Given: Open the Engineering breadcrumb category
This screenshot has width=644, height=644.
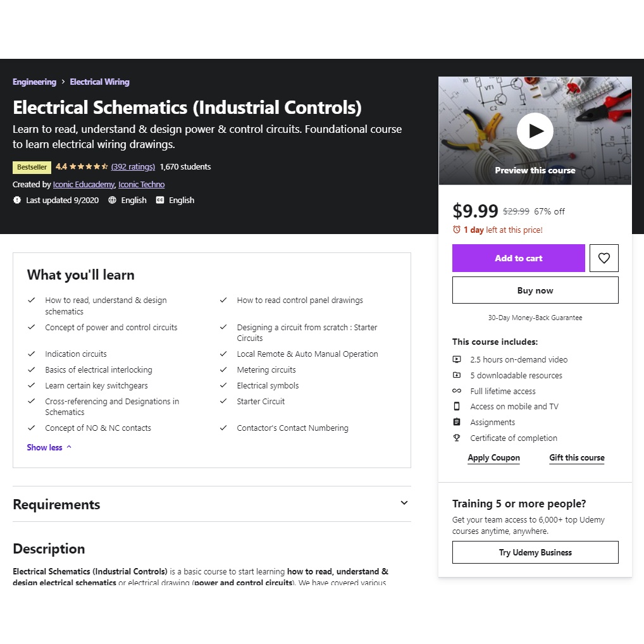Looking at the screenshot, I should point(34,82).
